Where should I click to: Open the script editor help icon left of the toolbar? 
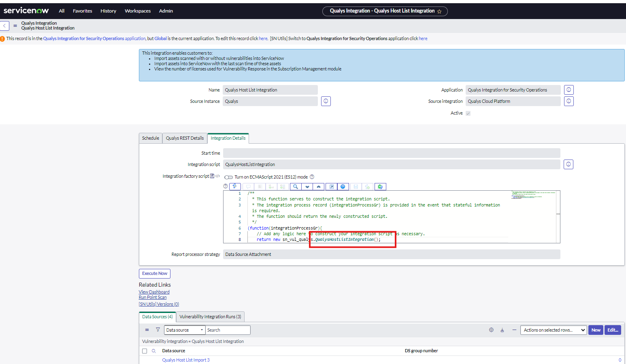226,186
